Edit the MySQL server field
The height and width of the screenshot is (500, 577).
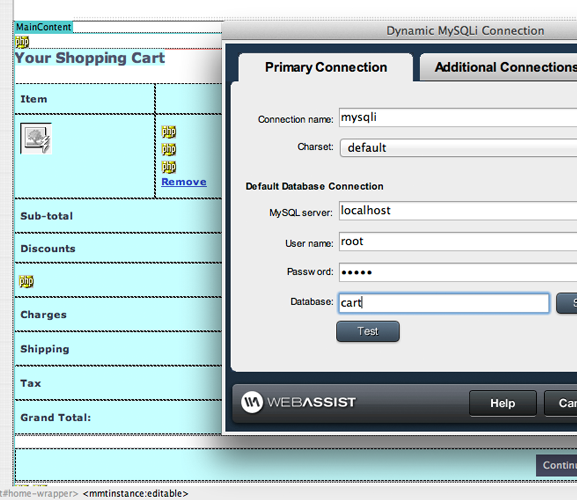coord(458,210)
